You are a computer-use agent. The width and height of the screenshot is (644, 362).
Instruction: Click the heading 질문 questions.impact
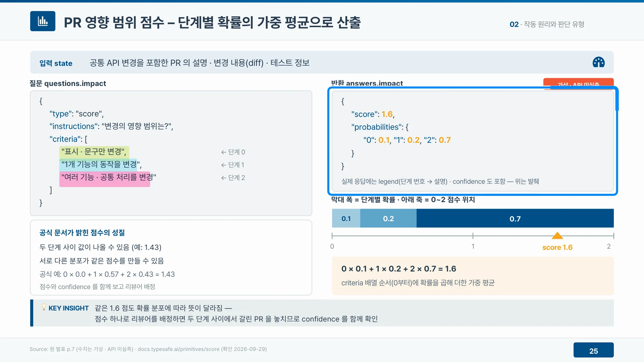click(68, 83)
